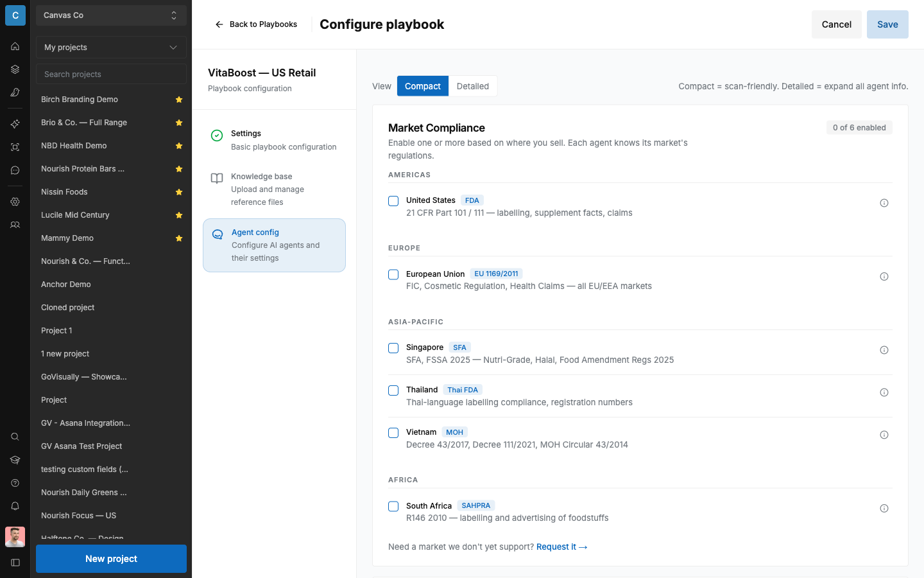The height and width of the screenshot is (578, 924).
Task: Click the SAHPRA tag
Action: (475, 505)
